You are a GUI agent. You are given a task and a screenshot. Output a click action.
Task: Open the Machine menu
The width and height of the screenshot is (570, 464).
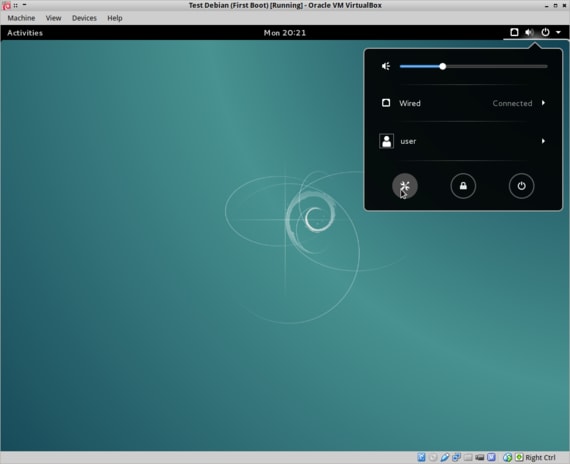click(x=21, y=18)
